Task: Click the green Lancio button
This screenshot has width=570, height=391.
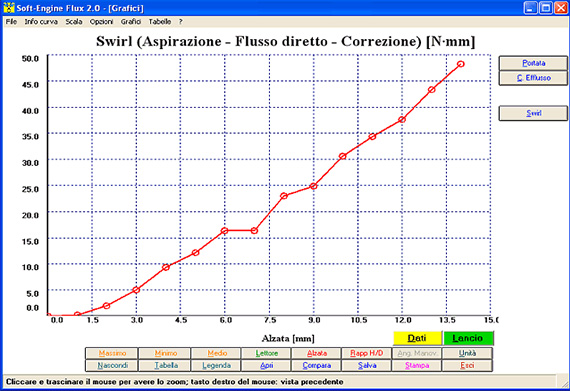Action: click(468, 338)
